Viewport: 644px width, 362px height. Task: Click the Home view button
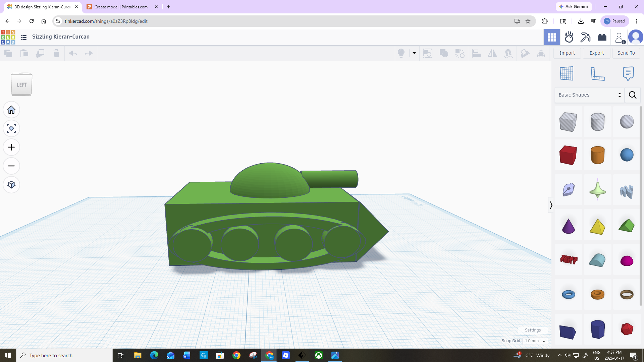pyautogui.click(x=11, y=110)
